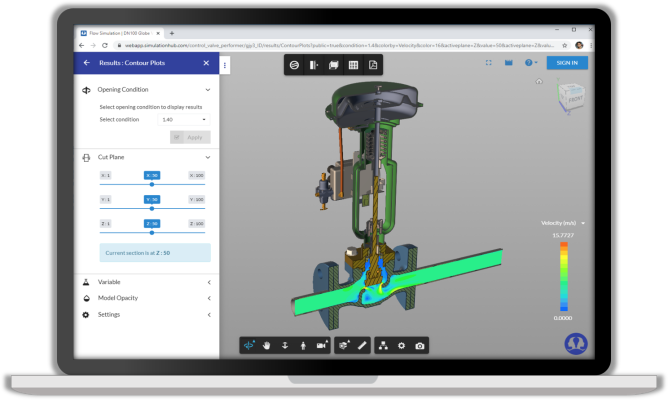668x400 pixels.
Task: Open the Velocity (m/s) legend dropdown
Action: [x=583, y=223]
